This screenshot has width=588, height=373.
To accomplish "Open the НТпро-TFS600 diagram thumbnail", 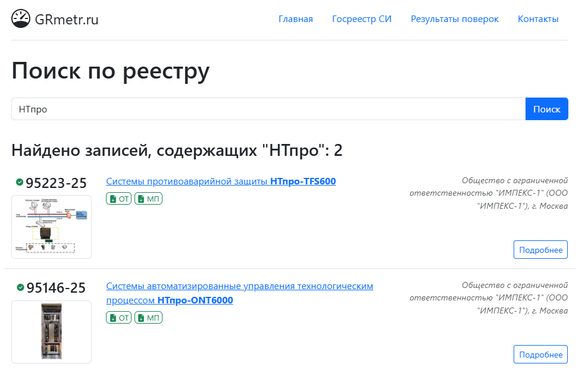I will pos(51,227).
